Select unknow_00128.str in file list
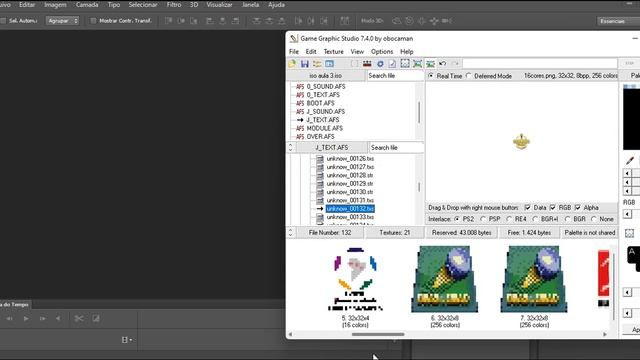The image size is (640, 360). 350,175
